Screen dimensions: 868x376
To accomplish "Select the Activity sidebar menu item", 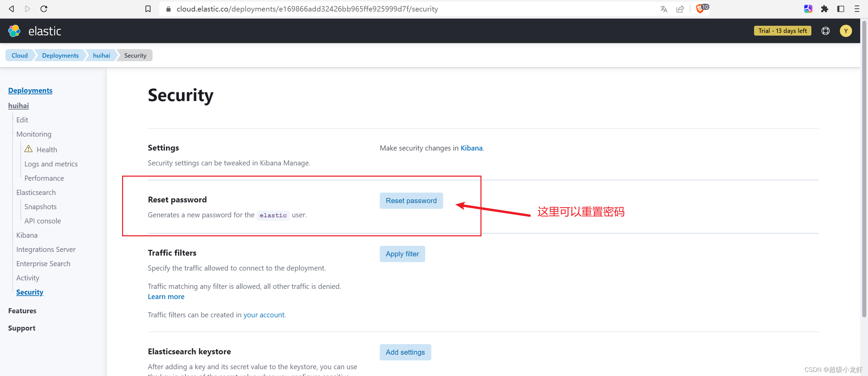I will [x=27, y=278].
